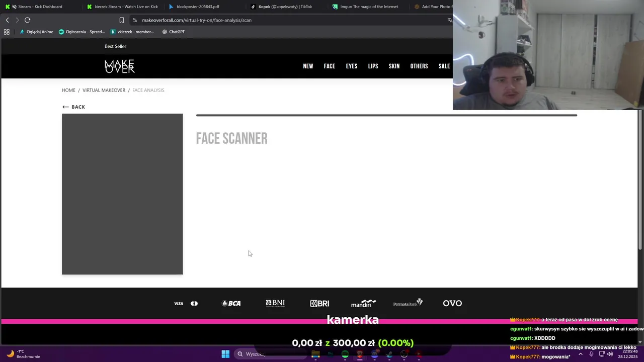Screen dimensions: 644x362
Task: Click the page vertical scrollbar
Action: 640,181
